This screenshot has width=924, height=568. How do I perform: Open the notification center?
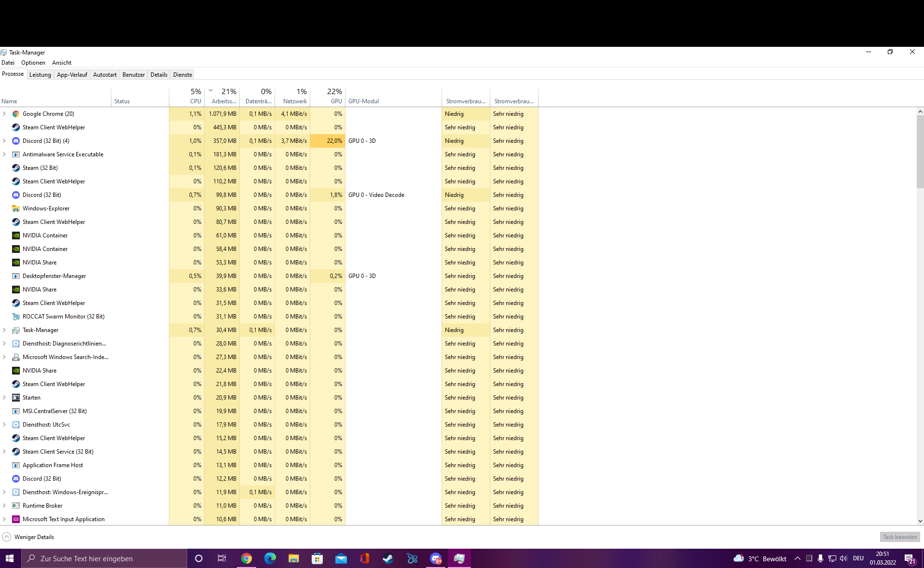pos(910,558)
